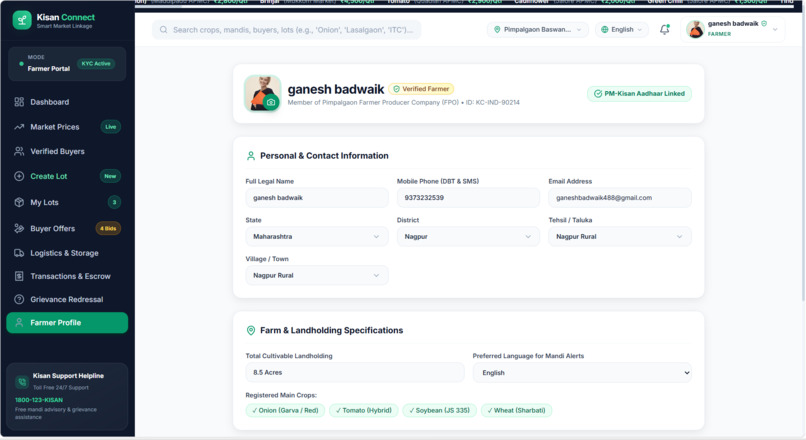Click the Kisan Connect logo icon

[22, 21]
